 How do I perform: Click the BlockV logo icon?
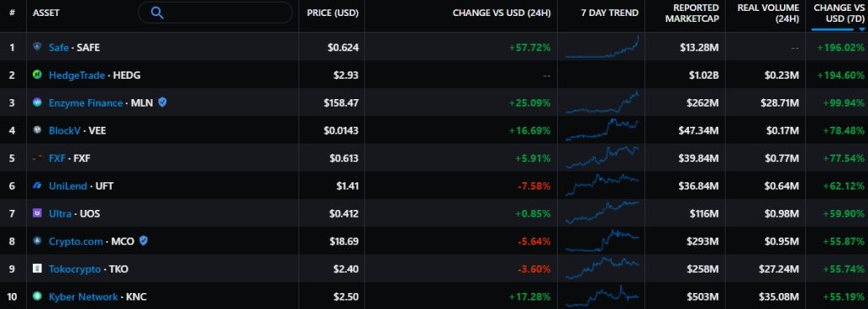pyautogui.click(x=37, y=130)
